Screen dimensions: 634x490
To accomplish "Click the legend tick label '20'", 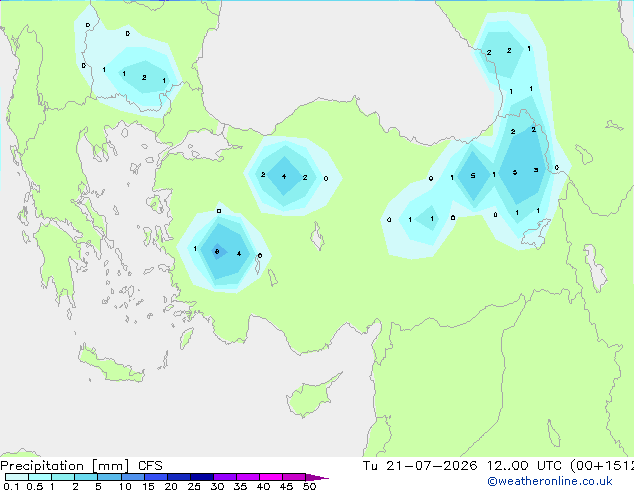I will pyautogui.click(x=171, y=486).
